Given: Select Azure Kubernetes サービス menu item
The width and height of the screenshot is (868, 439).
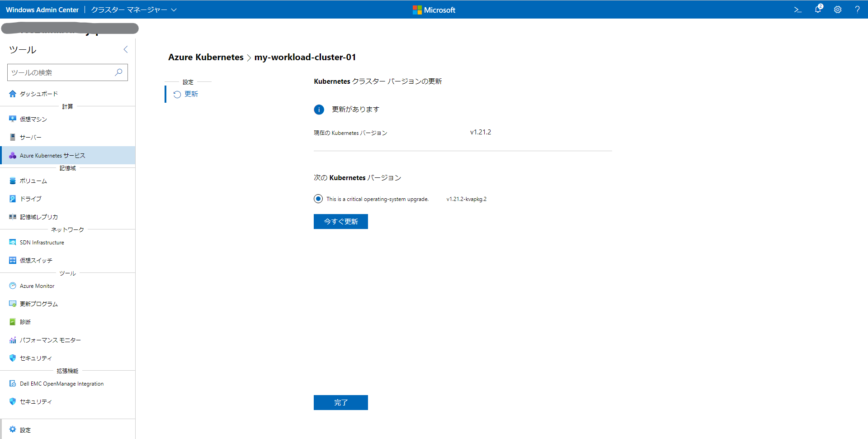Looking at the screenshot, I should (x=68, y=155).
